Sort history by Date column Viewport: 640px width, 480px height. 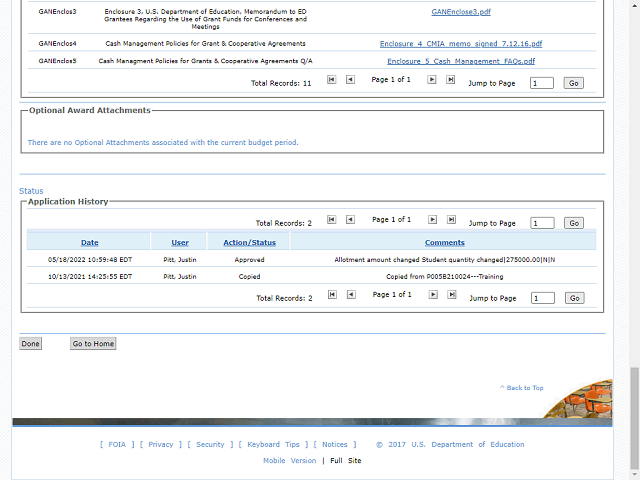(89, 242)
